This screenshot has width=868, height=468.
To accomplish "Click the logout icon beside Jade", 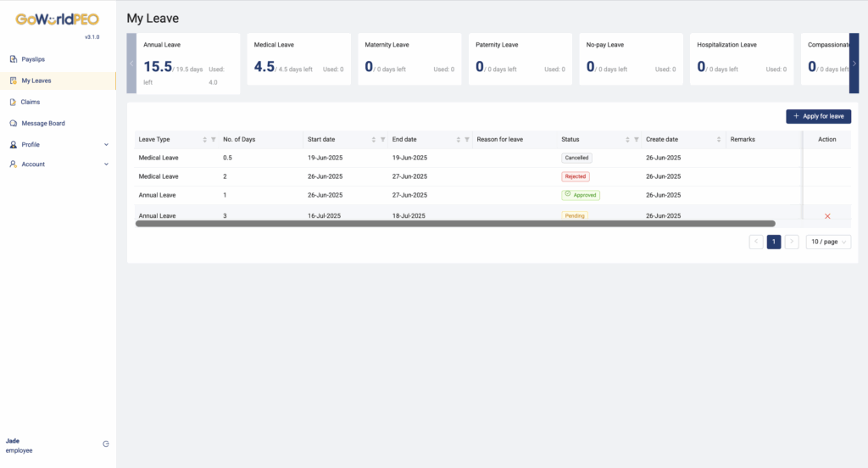I will click(106, 443).
